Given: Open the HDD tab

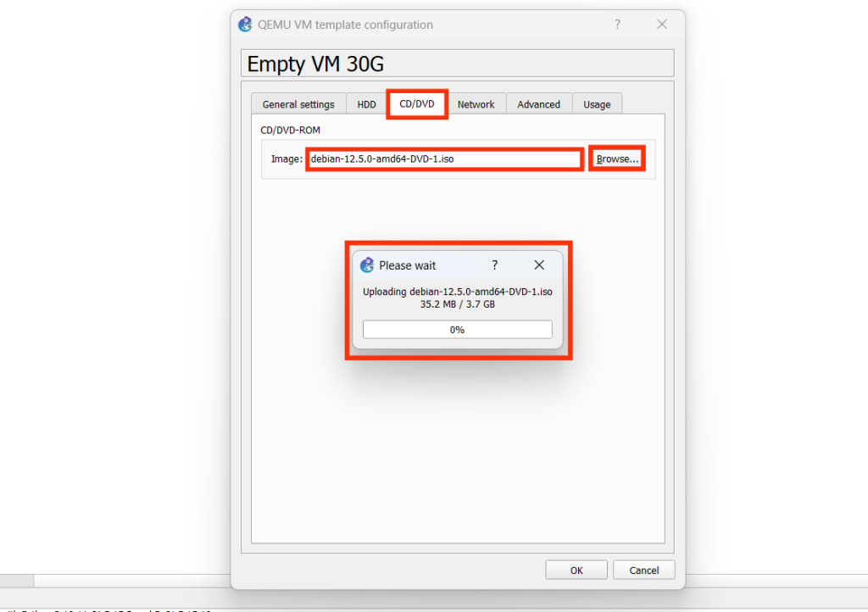Looking at the screenshot, I should pos(366,104).
